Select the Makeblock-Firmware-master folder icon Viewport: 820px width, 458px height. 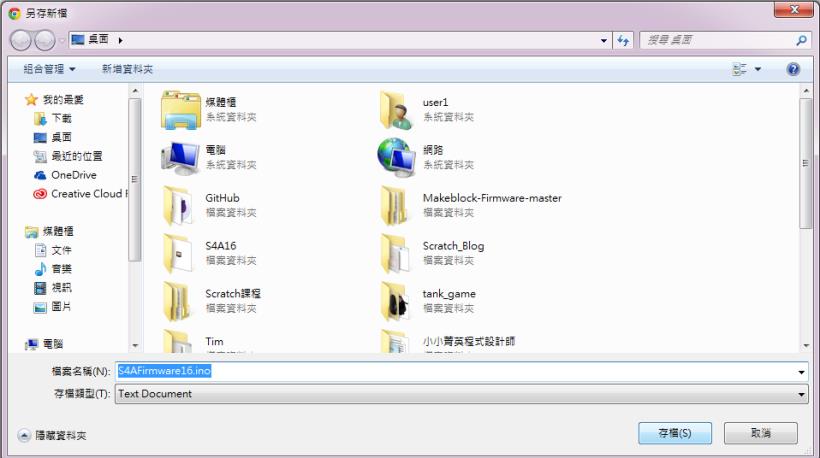(396, 205)
